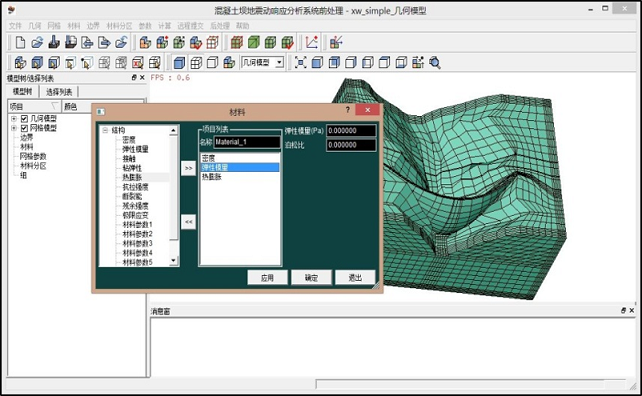Select highlighted 弹性模量 in the item list
This screenshot has height=396, width=642.
pos(240,167)
